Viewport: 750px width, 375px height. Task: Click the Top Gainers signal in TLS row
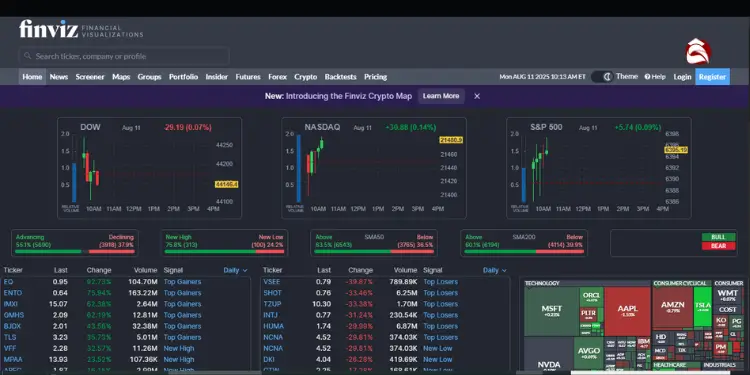point(182,337)
